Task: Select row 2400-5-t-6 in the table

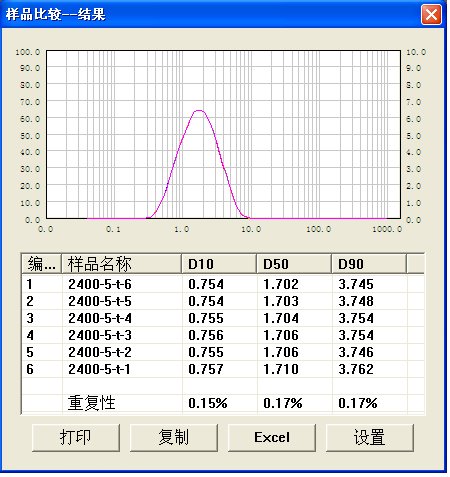Action: click(223, 284)
